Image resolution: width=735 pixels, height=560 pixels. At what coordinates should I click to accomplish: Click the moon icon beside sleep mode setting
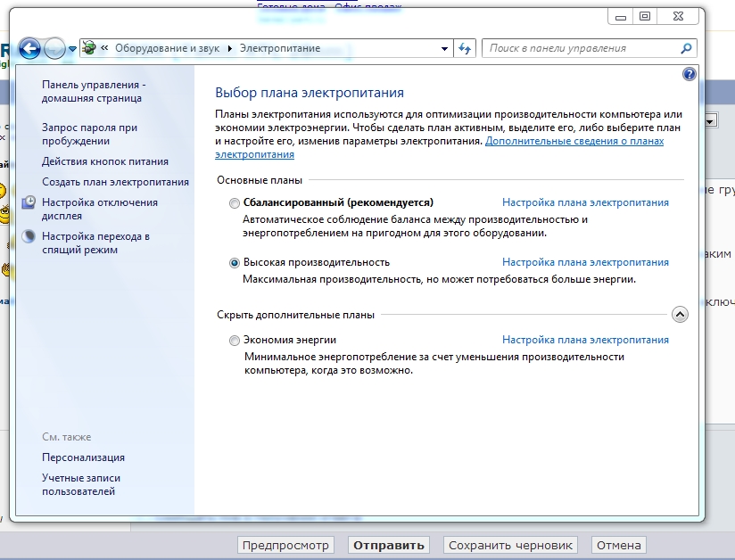tap(29, 236)
